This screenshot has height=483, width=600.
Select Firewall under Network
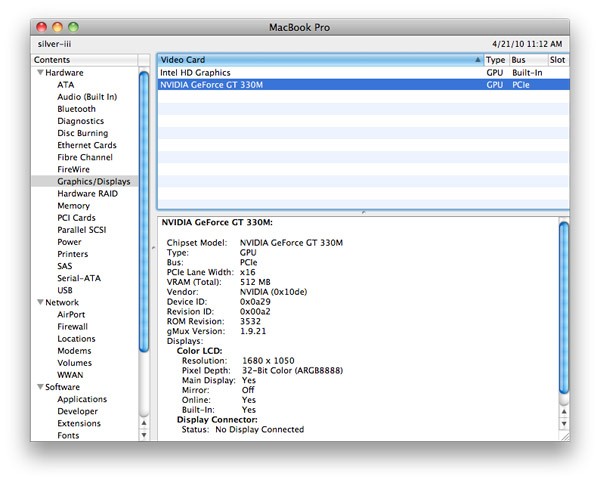coord(72,326)
